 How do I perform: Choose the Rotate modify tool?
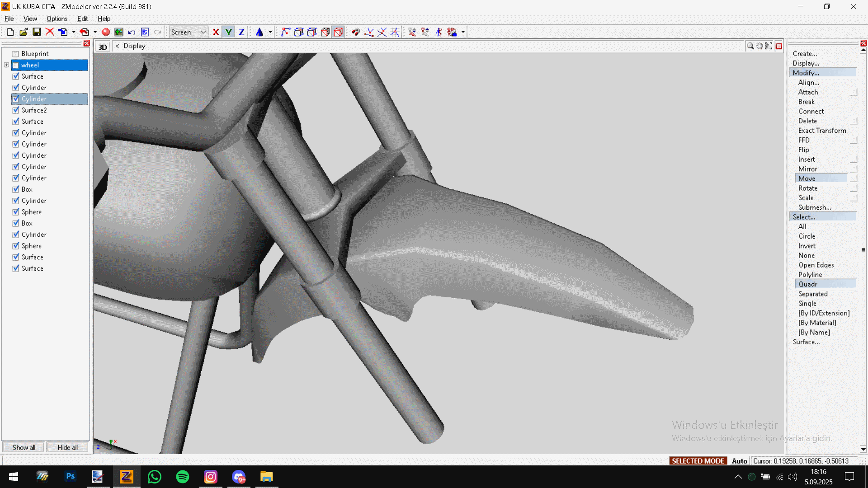pos(807,188)
